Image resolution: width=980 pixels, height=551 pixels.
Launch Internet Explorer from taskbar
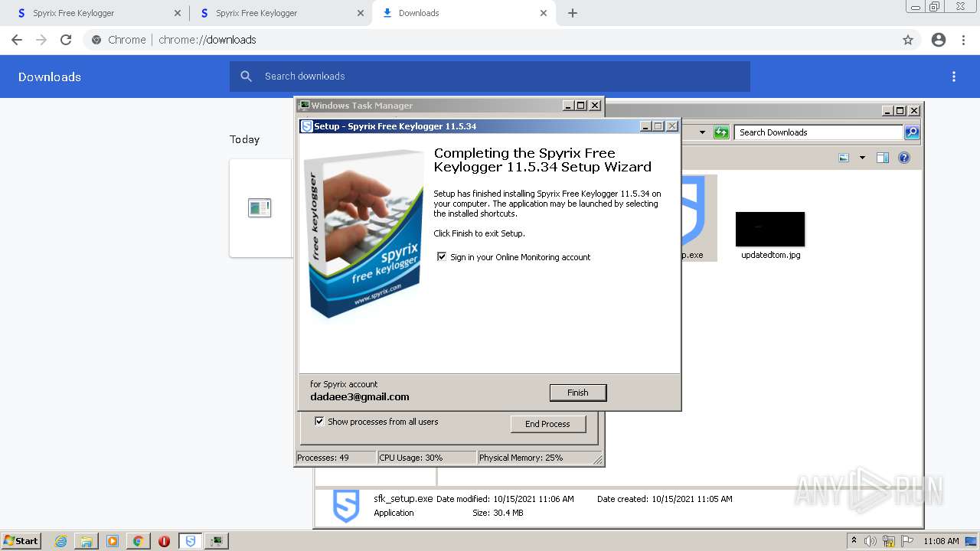(60, 541)
